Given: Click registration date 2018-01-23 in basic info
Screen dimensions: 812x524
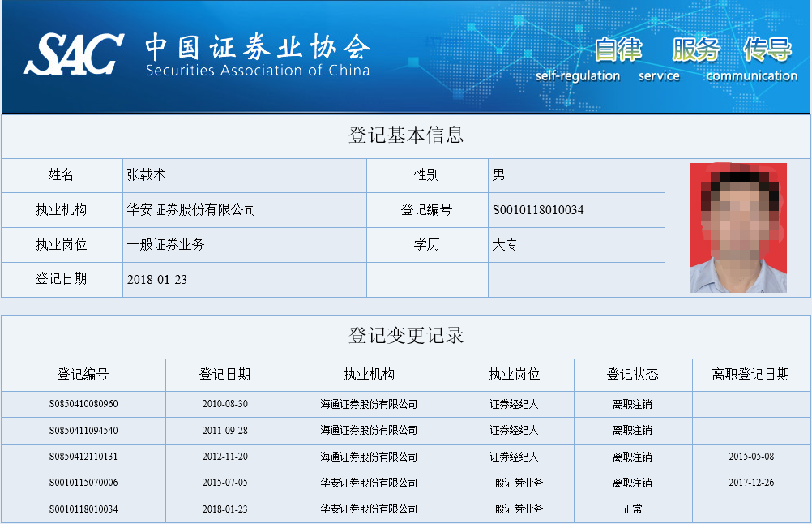Looking at the screenshot, I should tap(157, 280).
